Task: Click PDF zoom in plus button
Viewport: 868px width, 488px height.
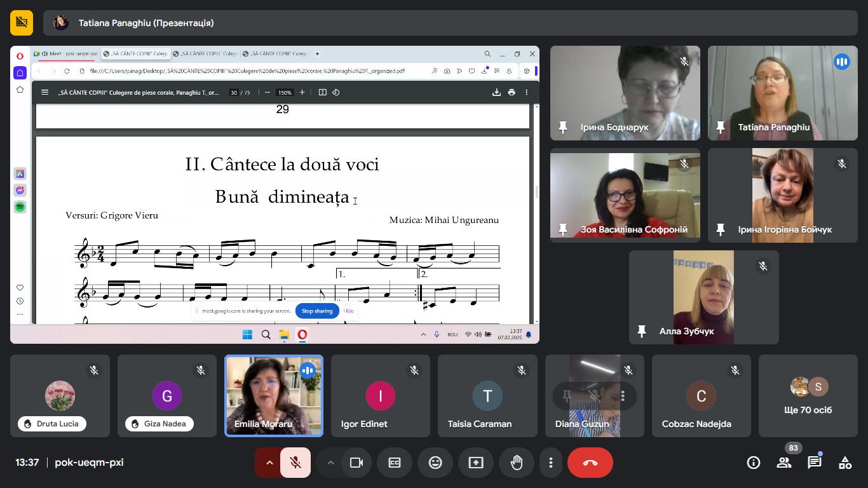Action: [302, 92]
